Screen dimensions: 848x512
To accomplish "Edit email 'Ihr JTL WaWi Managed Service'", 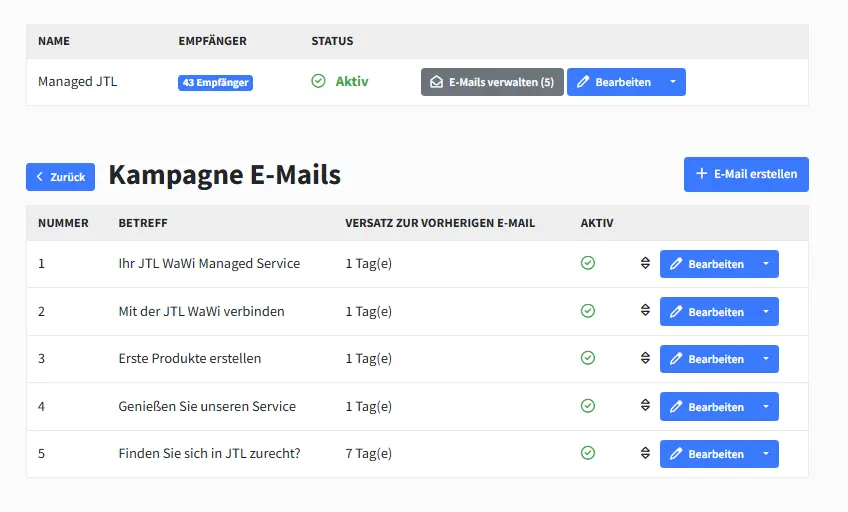I will pos(707,264).
